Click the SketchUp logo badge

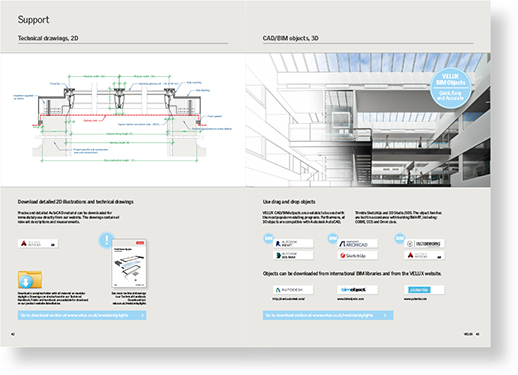coord(358,256)
